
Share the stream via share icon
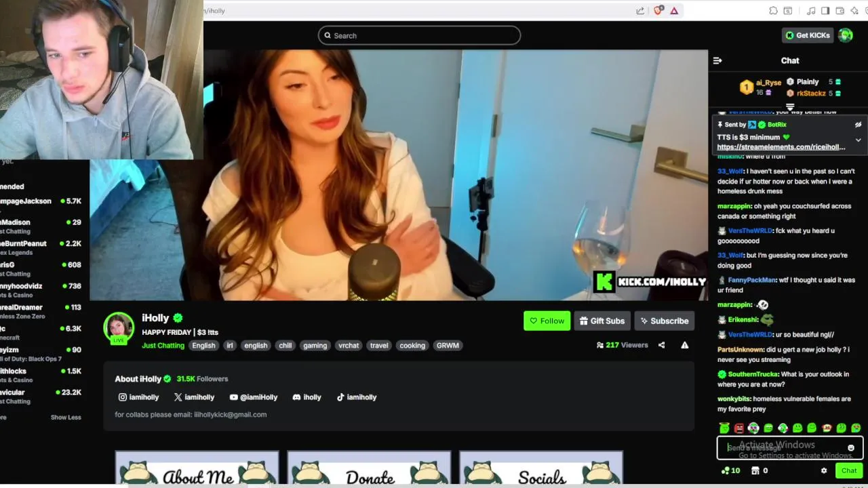(661, 345)
